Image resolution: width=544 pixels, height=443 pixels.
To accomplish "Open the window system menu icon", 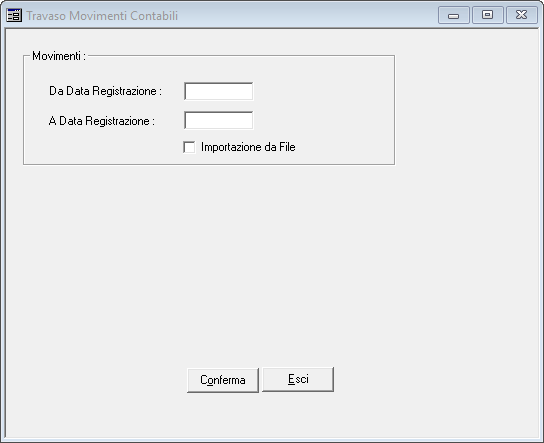I will pos(14,16).
